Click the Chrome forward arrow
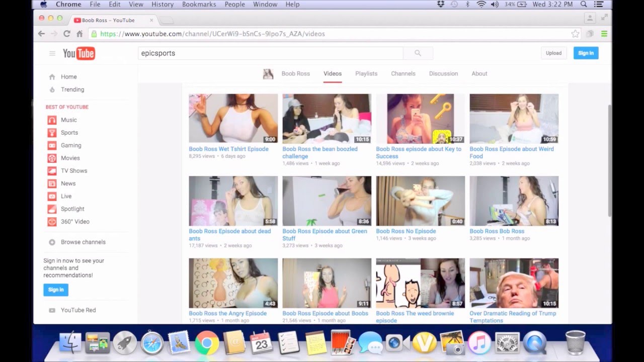The image size is (644, 362). click(x=54, y=34)
